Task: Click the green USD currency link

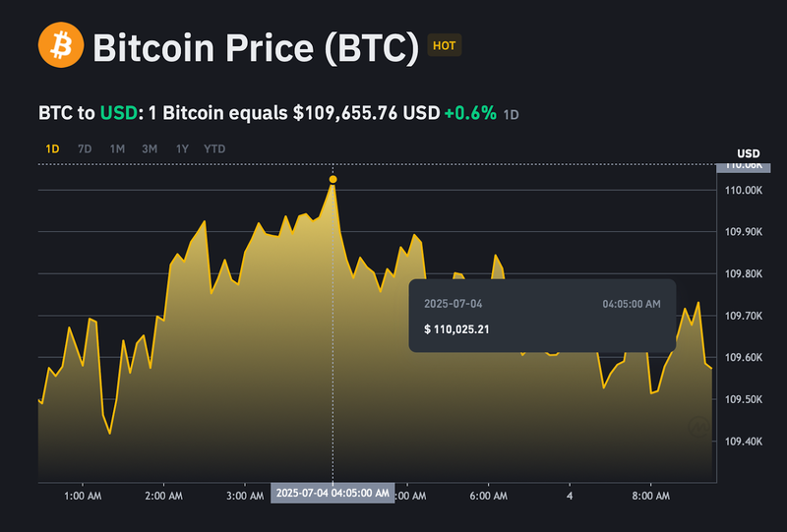Action: click(119, 113)
